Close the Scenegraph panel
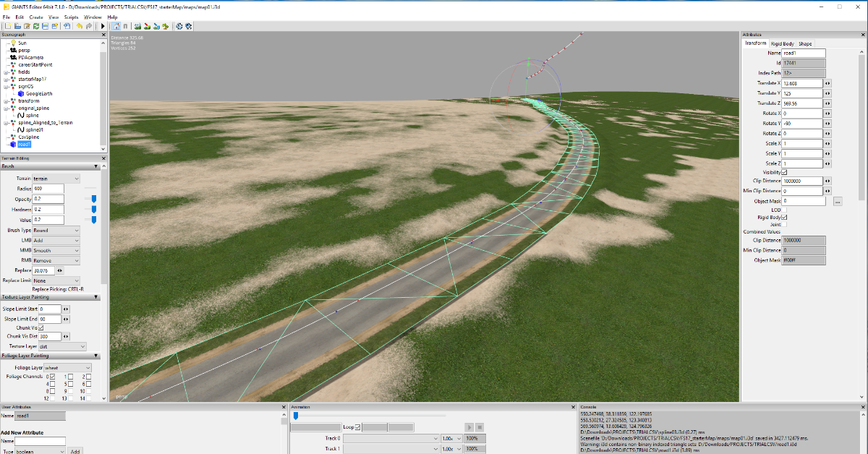Viewport: 868px width, 454px height. 104,34
